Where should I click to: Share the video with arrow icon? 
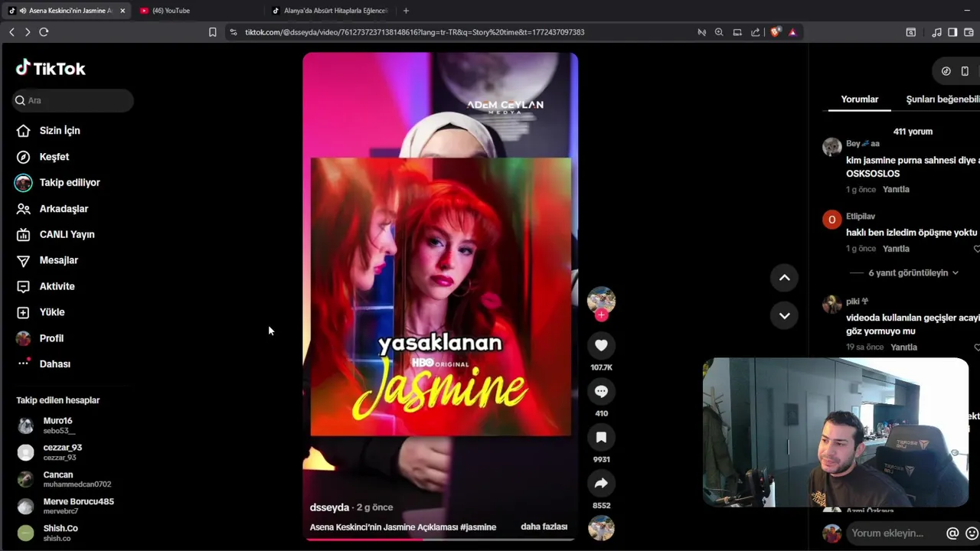(601, 483)
